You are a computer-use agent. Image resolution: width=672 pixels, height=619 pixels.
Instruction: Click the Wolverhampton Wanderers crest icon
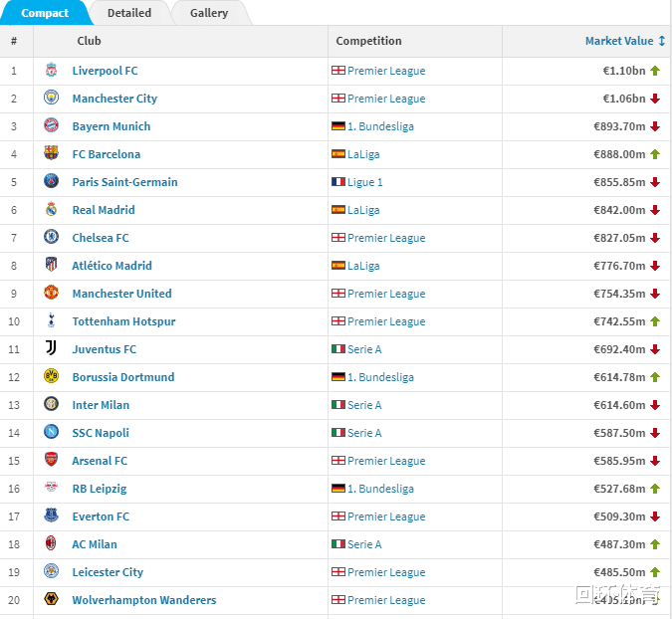(51, 600)
